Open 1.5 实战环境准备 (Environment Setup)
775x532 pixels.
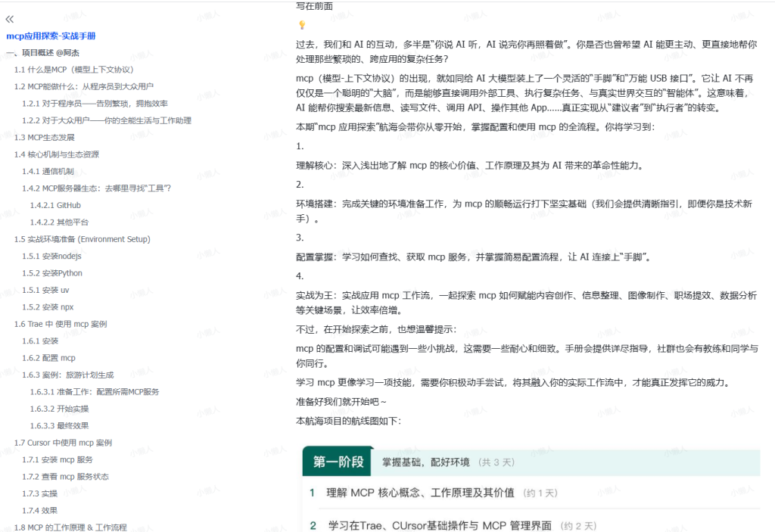(82, 239)
